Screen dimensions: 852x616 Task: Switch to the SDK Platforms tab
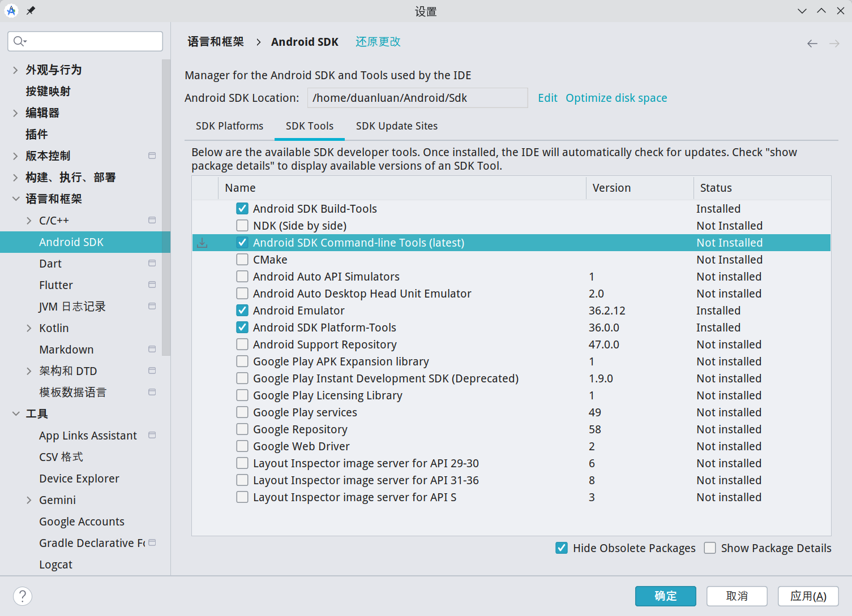229,126
